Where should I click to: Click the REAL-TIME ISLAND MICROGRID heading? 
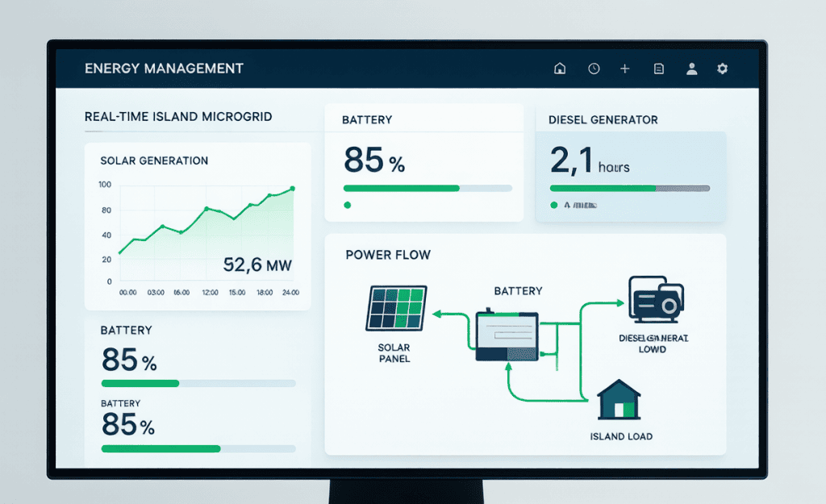[x=178, y=116]
